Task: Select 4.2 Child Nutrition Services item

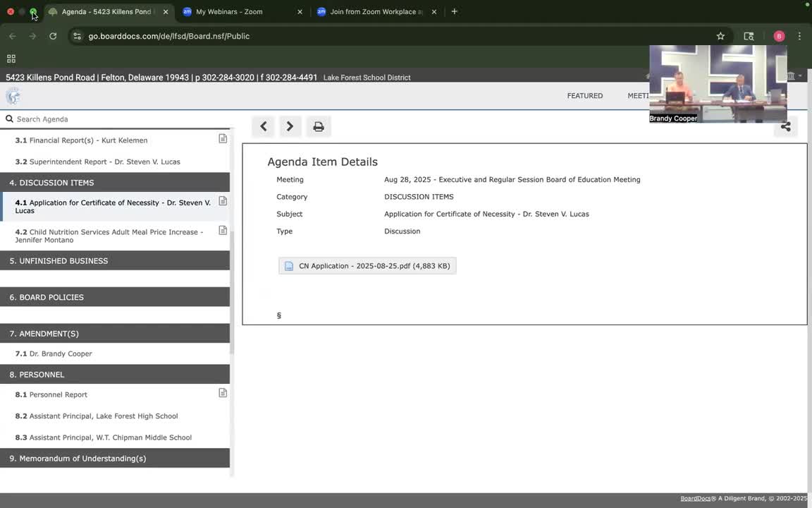Action: click(109, 236)
